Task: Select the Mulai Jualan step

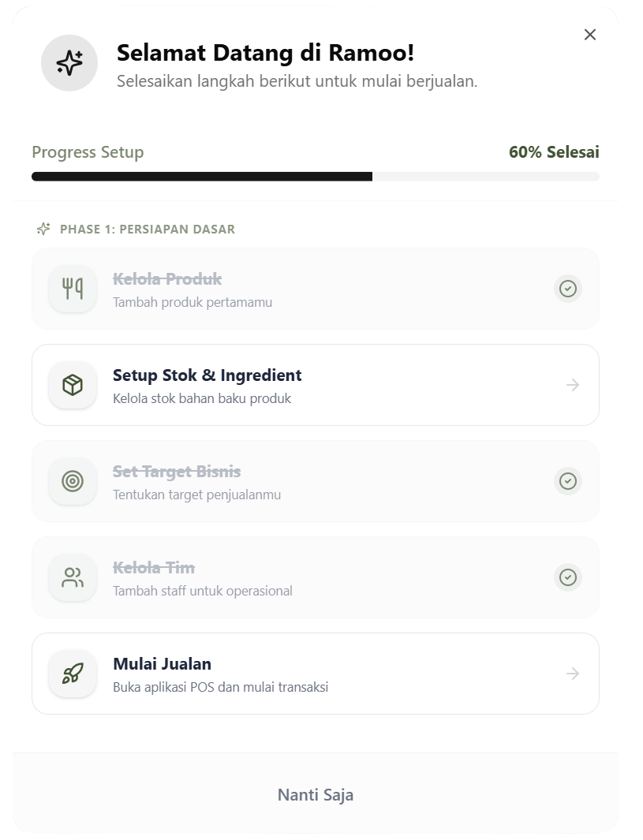Action: pos(162,664)
